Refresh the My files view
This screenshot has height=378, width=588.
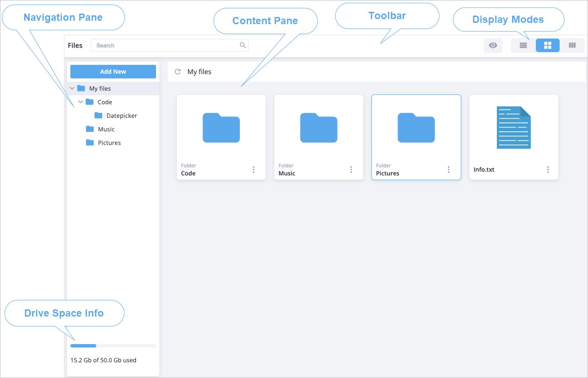(178, 72)
